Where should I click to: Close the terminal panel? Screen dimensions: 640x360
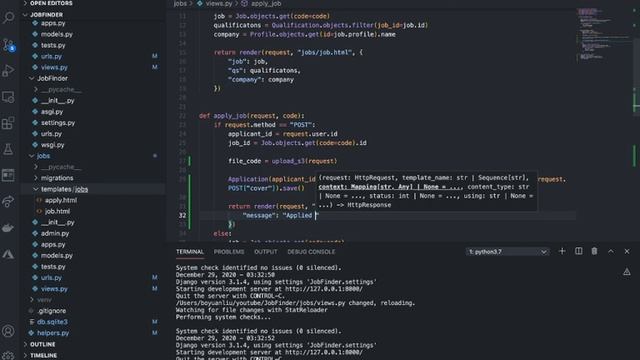(627, 251)
